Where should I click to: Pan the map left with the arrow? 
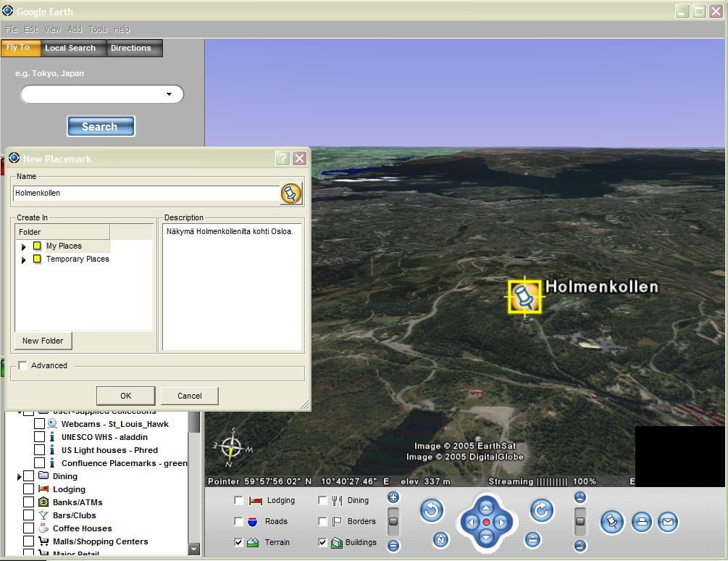tap(472, 523)
